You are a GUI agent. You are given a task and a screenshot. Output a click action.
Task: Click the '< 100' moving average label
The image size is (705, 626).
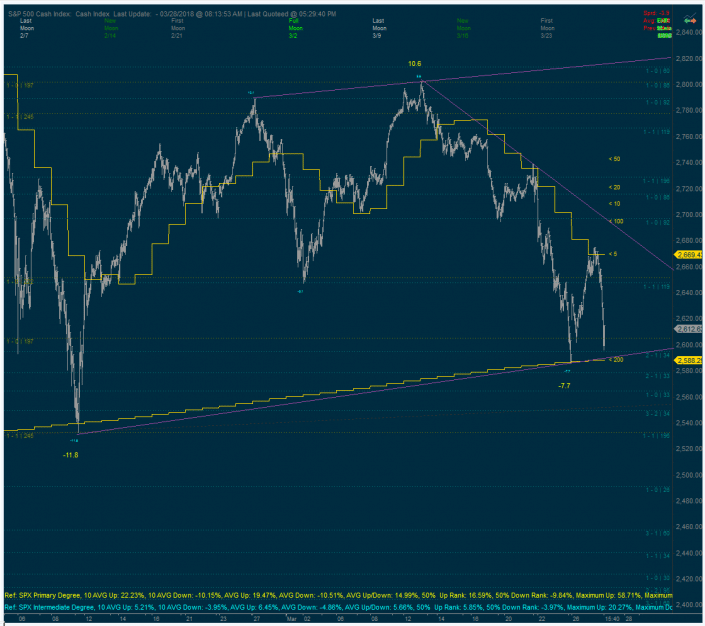point(616,221)
